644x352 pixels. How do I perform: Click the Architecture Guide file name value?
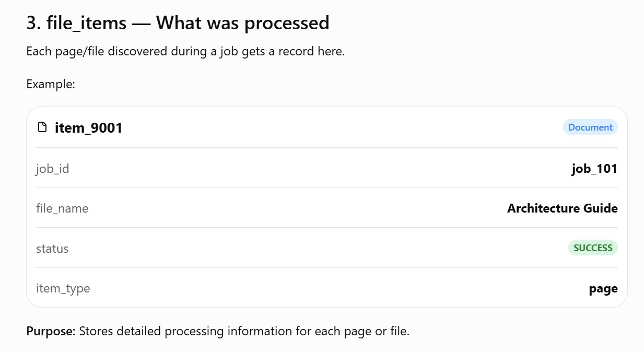[563, 208]
